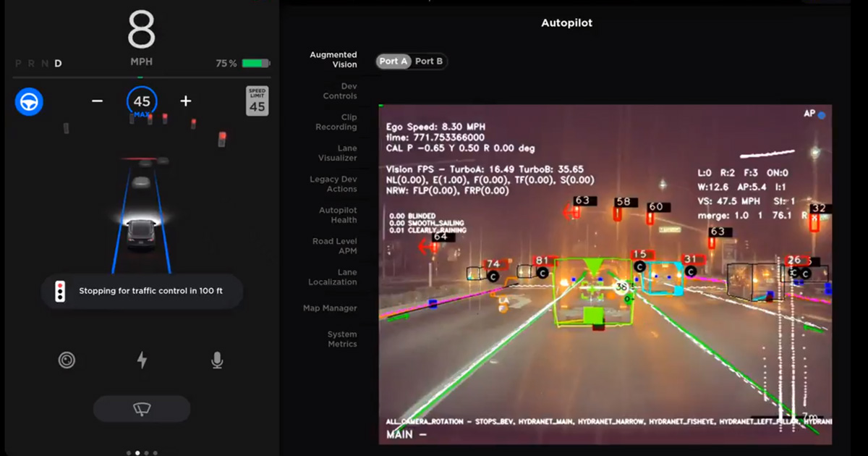Image resolution: width=868 pixels, height=456 pixels.
Task: Open Dev Controls in the sidebar
Action: 339,91
